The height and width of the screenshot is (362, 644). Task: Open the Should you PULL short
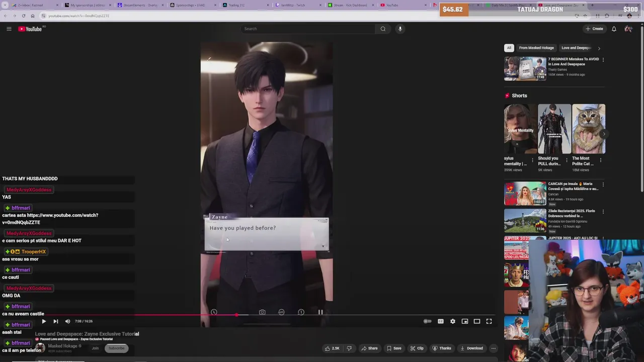[x=554, y=129]
